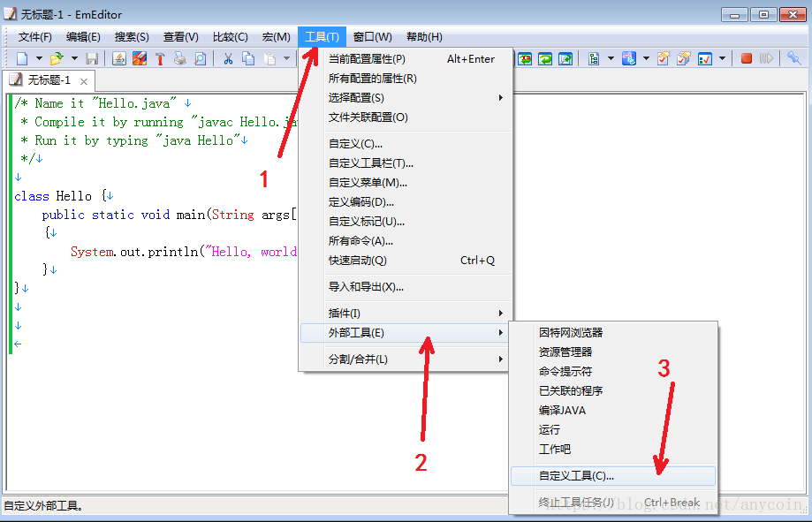Viewport: 812px width, 522px height.
Task: Open dropdown arrow next to Open folder icon
Action: click(x=74, y=58)
